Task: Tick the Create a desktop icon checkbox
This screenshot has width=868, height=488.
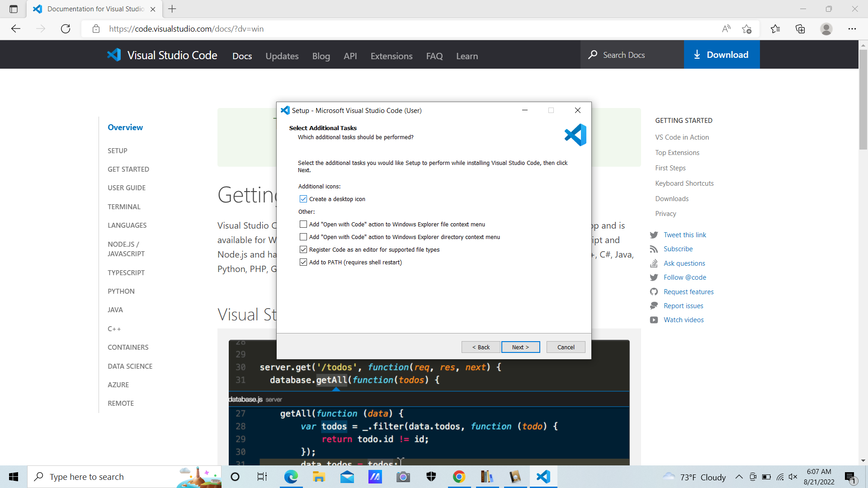Action: coord(303,199)
